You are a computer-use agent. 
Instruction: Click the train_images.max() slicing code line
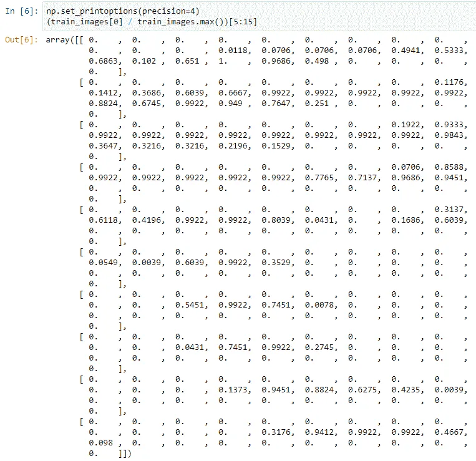(152, 22)
